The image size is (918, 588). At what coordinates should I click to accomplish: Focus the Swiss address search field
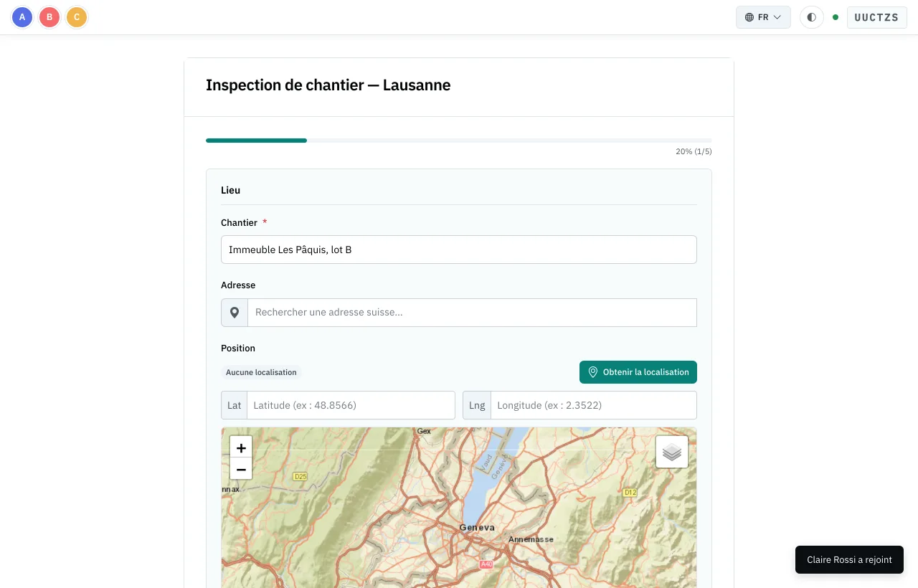472,313
